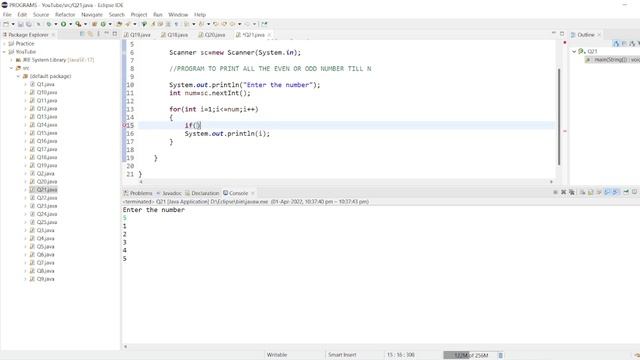Expand JRE System Library node
This screenshot has height=360, width=640.
click(x=11, y=60)
